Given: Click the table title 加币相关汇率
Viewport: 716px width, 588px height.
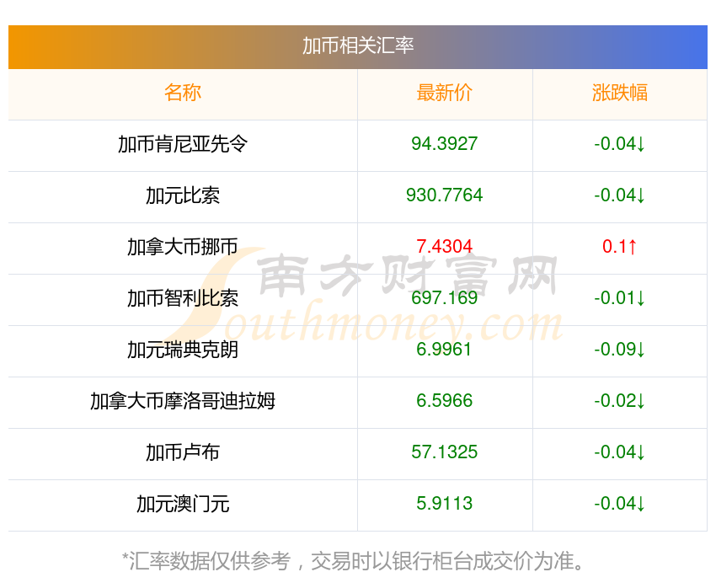Looking at the screenshot, I should (x=358, y=45).
